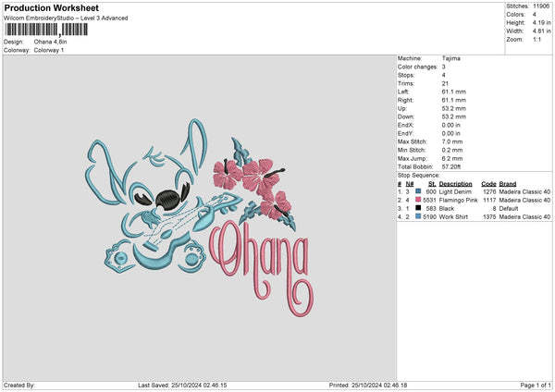Select the 'Black' description in stop sequence

447,209
